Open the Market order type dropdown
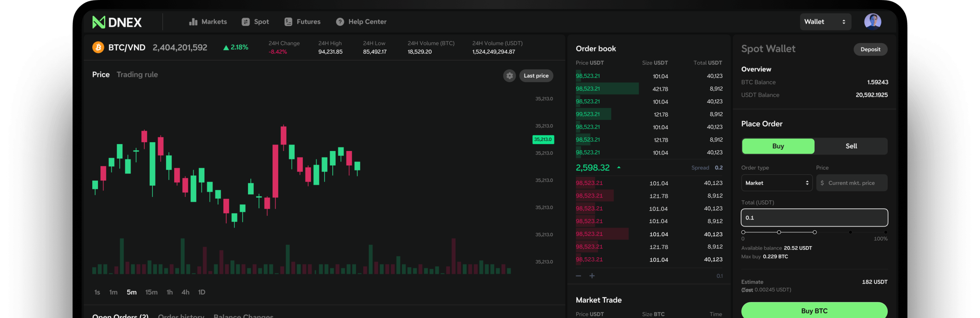The image size is (980, 318). pos(777,183)
